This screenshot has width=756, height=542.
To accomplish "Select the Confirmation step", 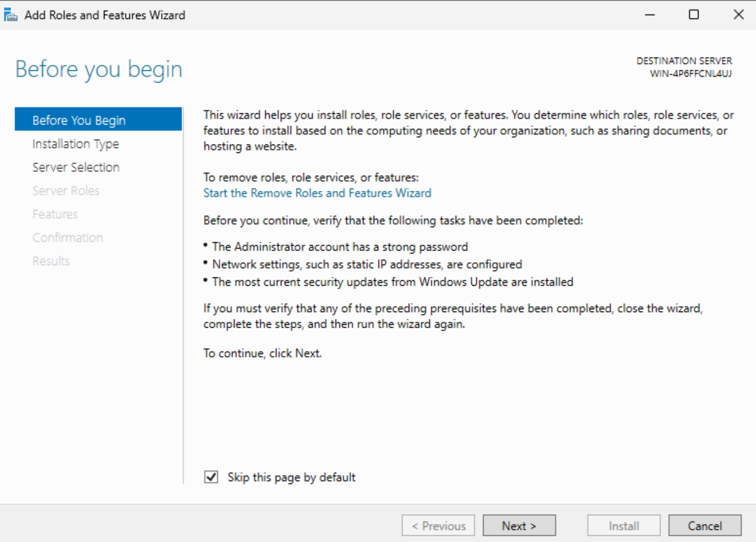I will click(68, 238).
